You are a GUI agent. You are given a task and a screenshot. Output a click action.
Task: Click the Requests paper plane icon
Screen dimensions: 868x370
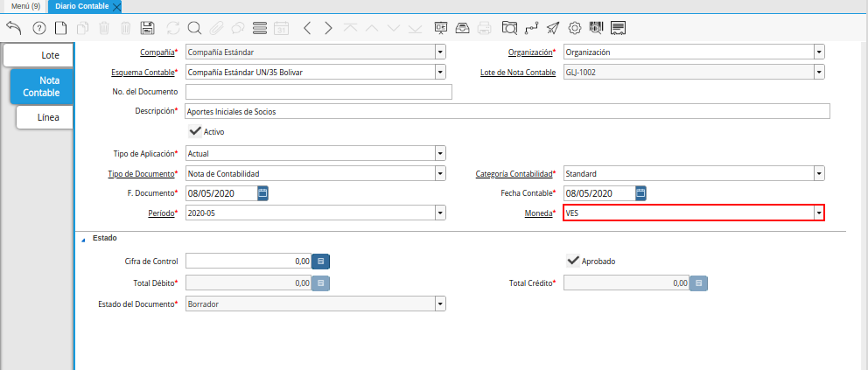[x=553, y=28]
